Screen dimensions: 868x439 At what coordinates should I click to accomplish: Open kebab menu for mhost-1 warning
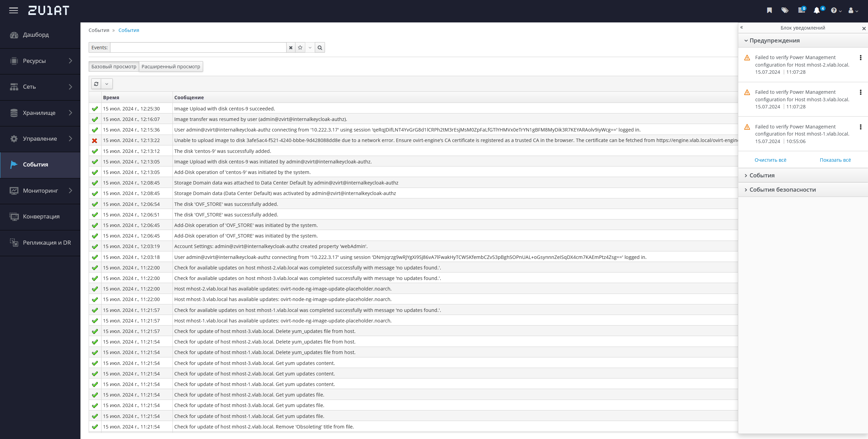861,127
